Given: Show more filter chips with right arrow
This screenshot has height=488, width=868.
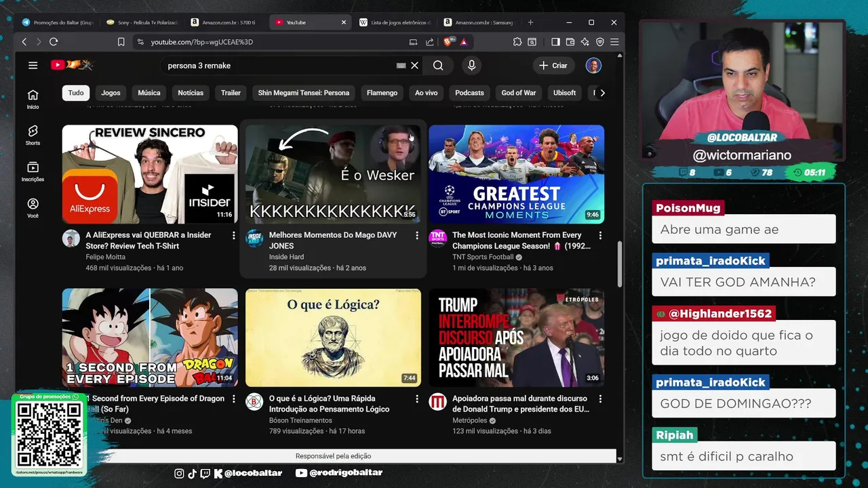Looking at the screenshot, I should click(x=602, y=93).
